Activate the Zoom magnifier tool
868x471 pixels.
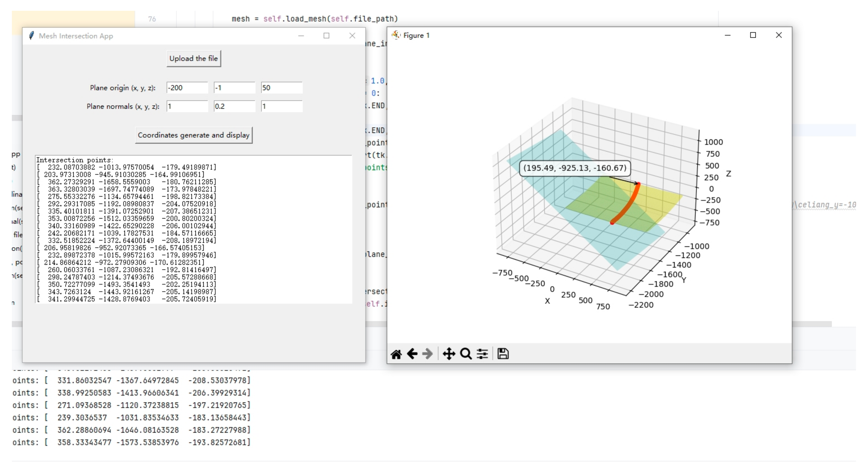(466, 354)
